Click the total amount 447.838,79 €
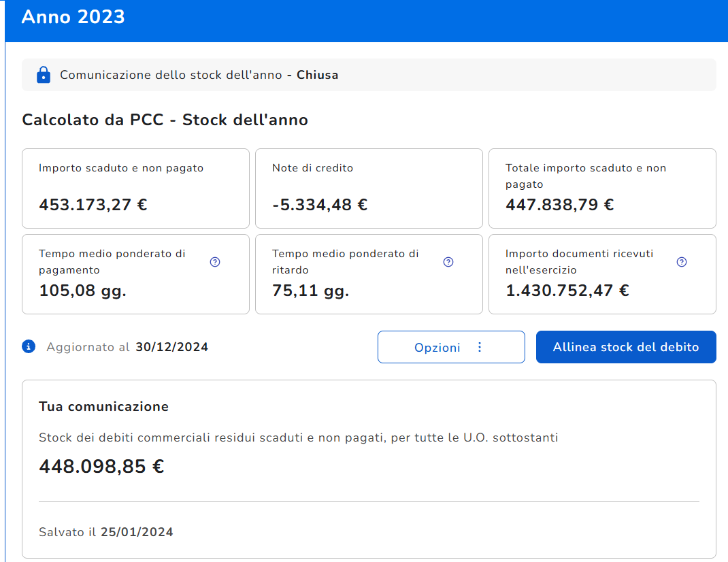The width and height of the screenshot is (728, 562). pyautogui.click(x=559, y=205)
